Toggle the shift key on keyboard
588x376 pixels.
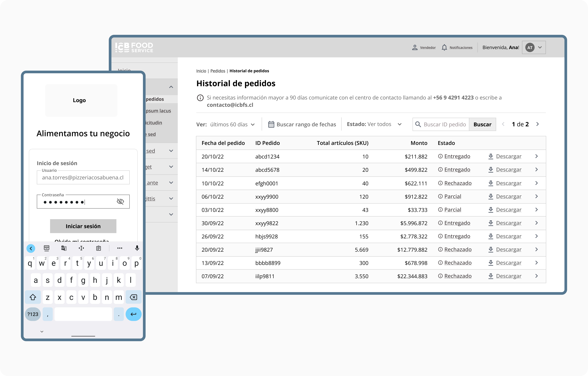coord(33,297)
